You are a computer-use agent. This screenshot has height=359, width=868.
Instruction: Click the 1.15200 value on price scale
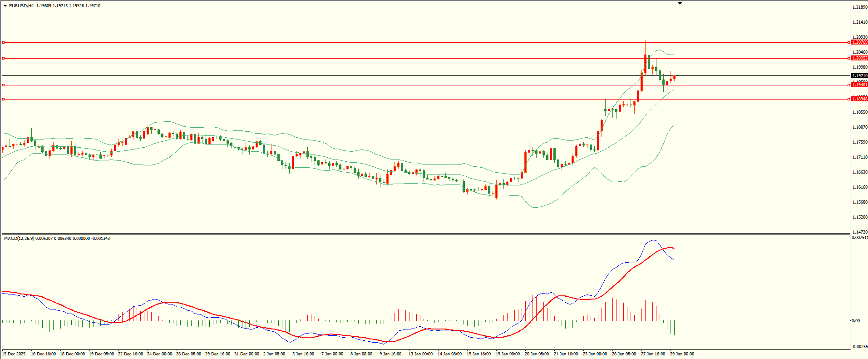point(860,217)
